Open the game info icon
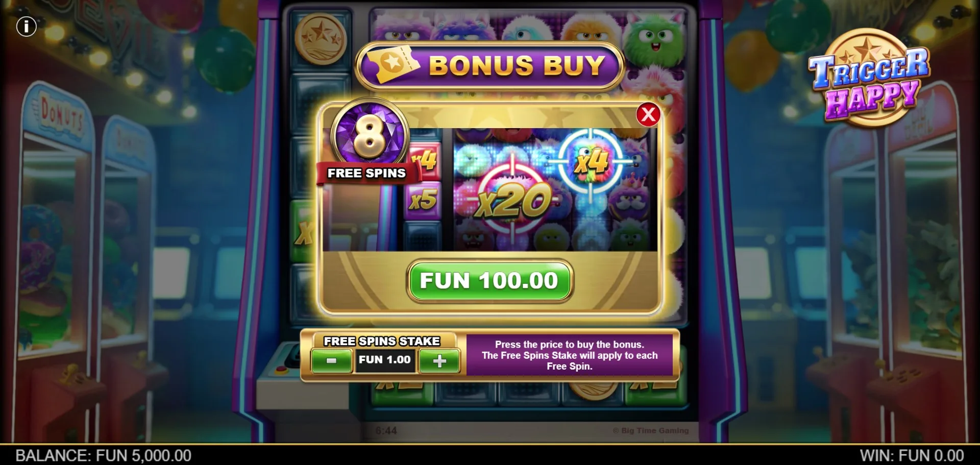This screenshot has height=465, width=980. [27, 26]
